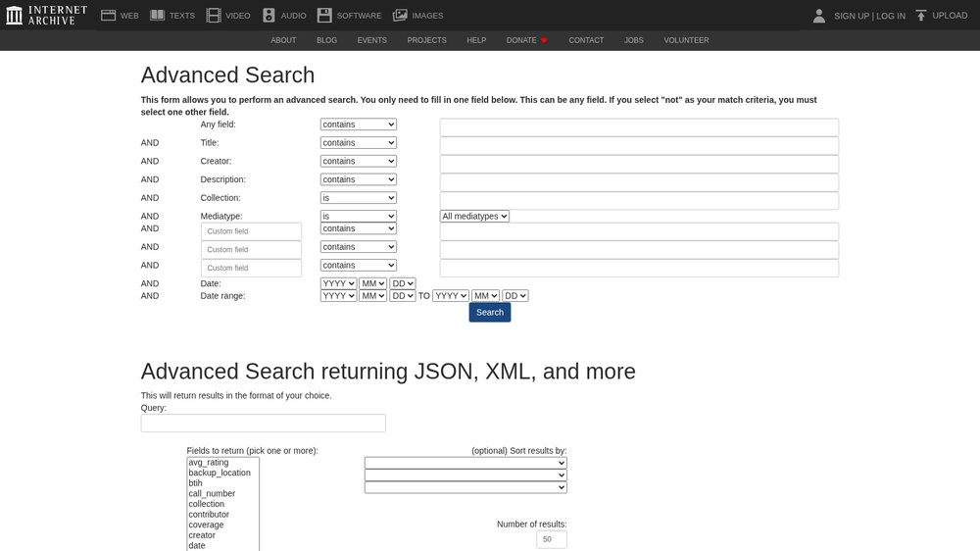Click the Log In link
980x551 pixels.
click(891, 16)
